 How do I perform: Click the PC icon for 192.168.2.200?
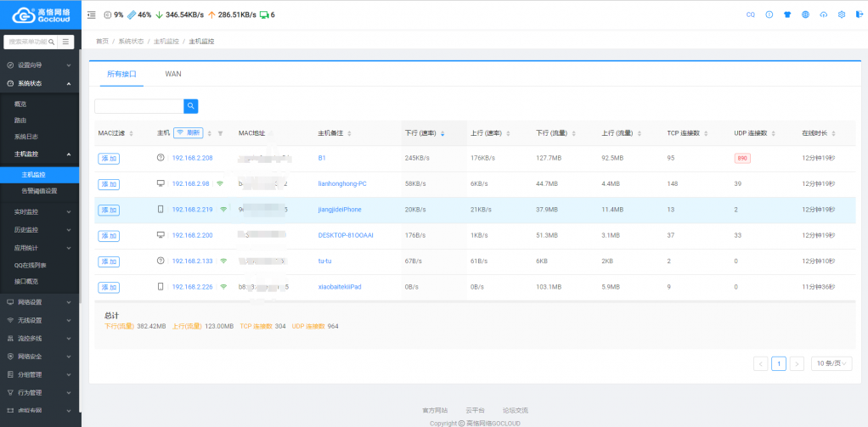pyautogui.click(x=161, y=235)
